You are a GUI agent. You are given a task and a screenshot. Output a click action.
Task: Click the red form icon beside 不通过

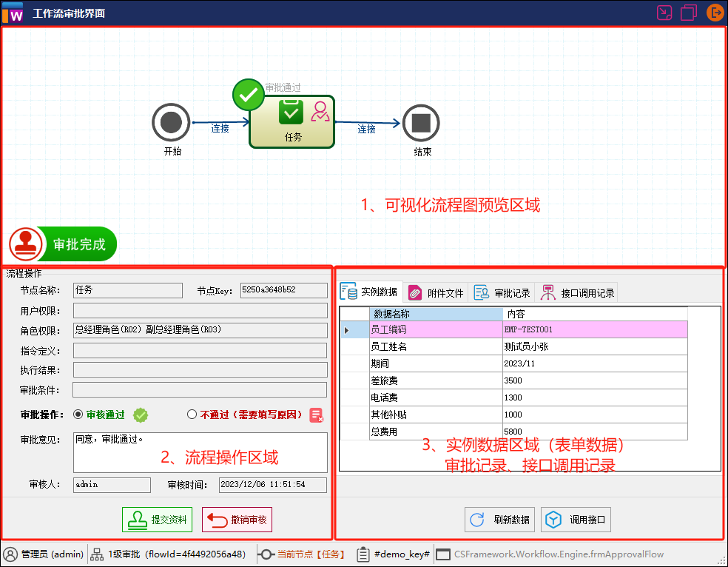[x=317, y=415]
